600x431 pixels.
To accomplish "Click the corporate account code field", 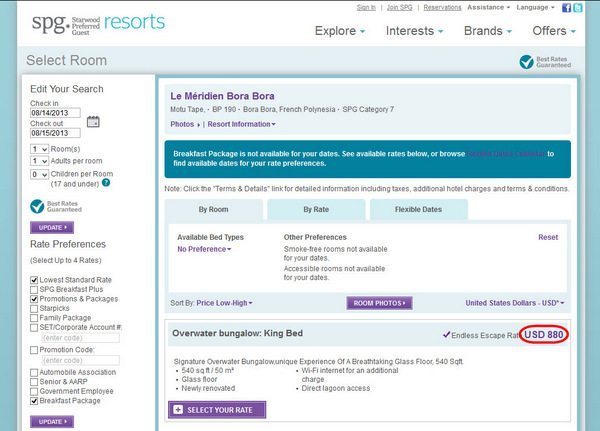I will point(80,338).
